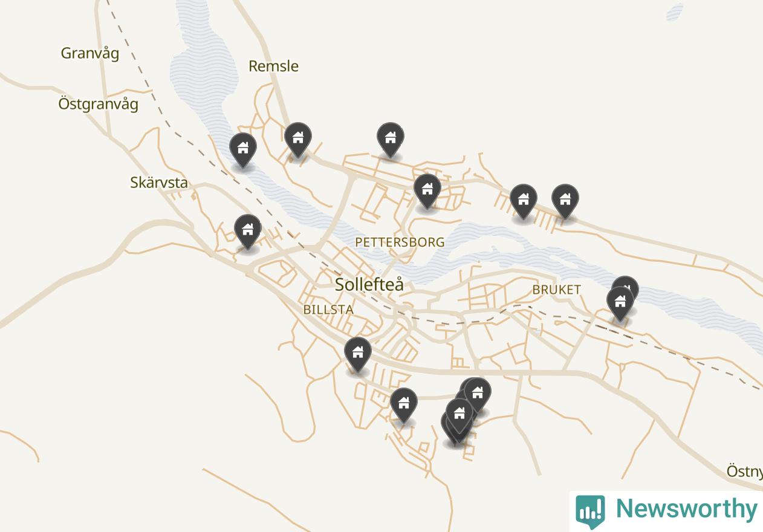Viewport: 763px width, 532px height.
Task: Select the lone house marker left of southern cluster
Action: pos(404,405)
